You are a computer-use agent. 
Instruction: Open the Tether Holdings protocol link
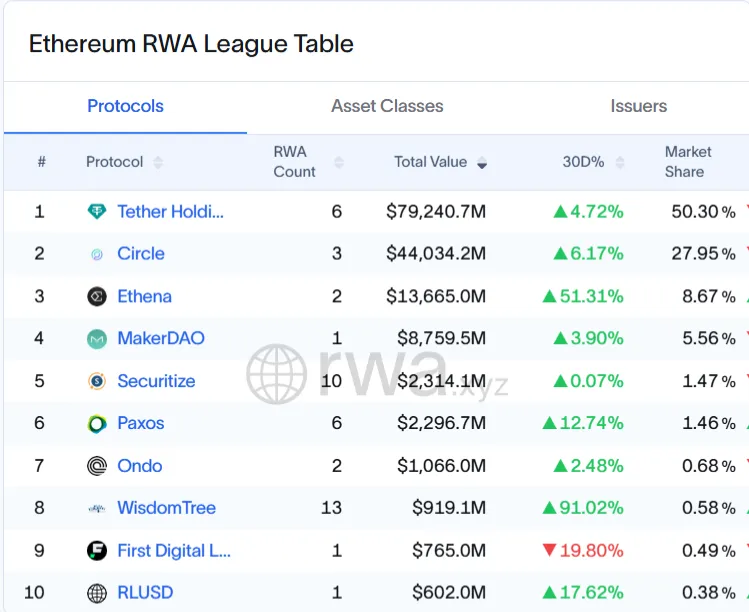pyautogui.click(x=170, y=212)
